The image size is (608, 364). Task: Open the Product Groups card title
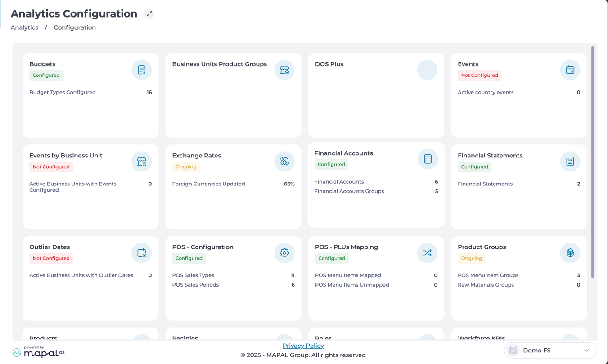482,247
